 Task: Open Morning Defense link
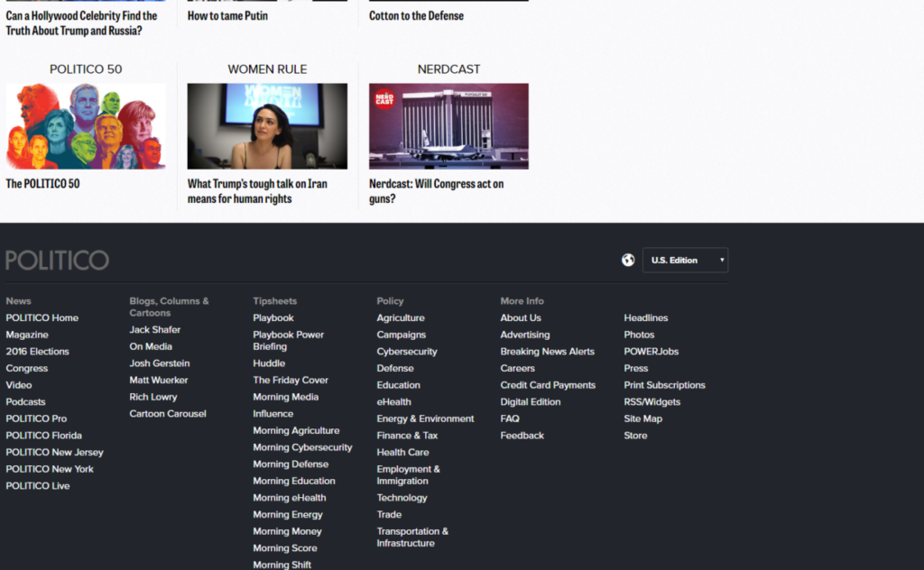(291, 464)
